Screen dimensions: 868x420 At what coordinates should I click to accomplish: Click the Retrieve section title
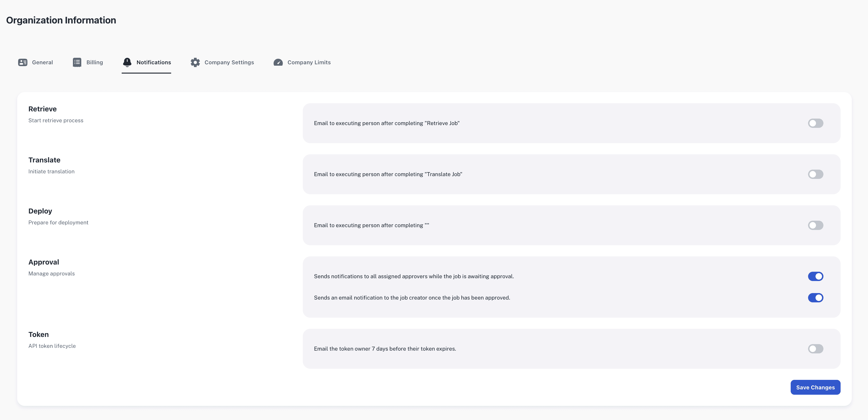[42, 109]
